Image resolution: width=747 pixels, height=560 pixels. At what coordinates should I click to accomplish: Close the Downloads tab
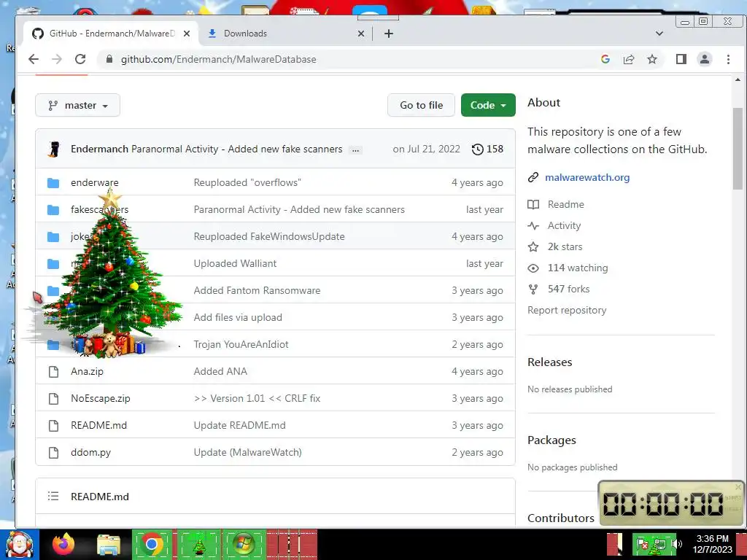coord(361,34)
